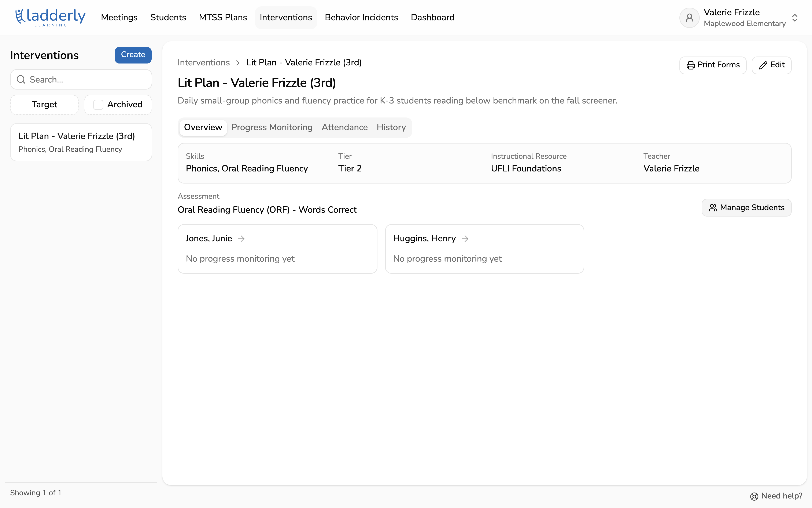Go to the Dashboard

432,18
